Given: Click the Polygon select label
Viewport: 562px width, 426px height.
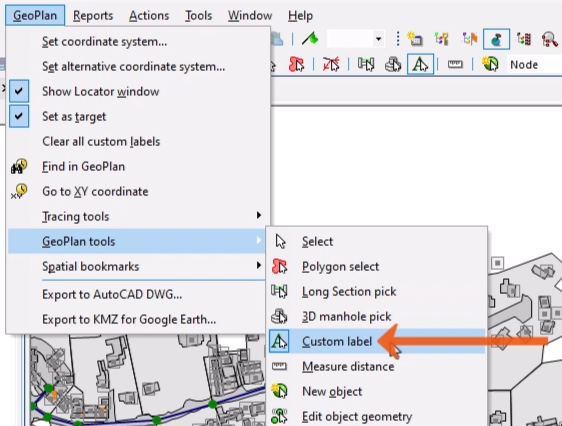Looking at the screenshot, I should point(340,267).
